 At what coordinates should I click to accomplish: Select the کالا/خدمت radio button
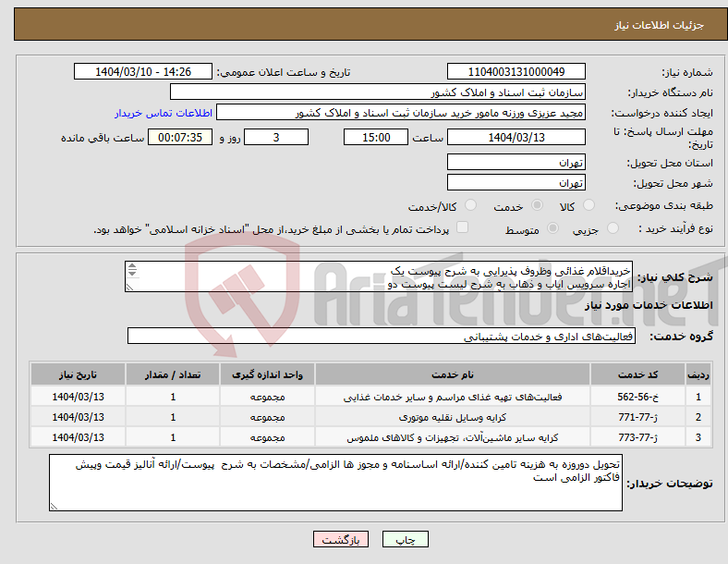tap(471, 205)
